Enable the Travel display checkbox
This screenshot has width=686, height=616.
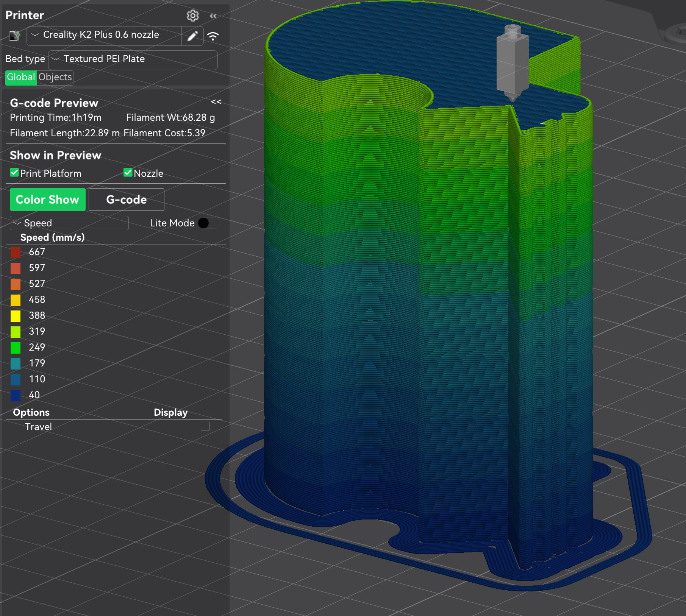205,426
